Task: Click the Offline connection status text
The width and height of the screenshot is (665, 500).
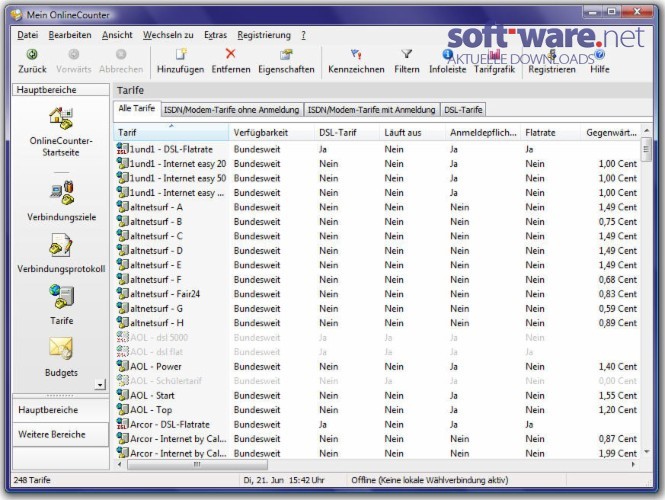Action: tap(430, 480)
